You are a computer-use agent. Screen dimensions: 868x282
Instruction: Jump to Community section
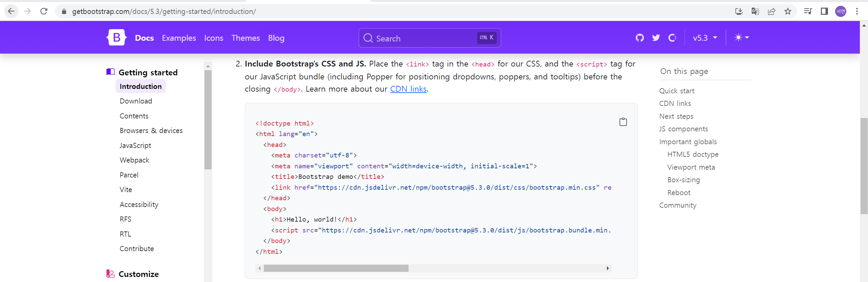678,205
